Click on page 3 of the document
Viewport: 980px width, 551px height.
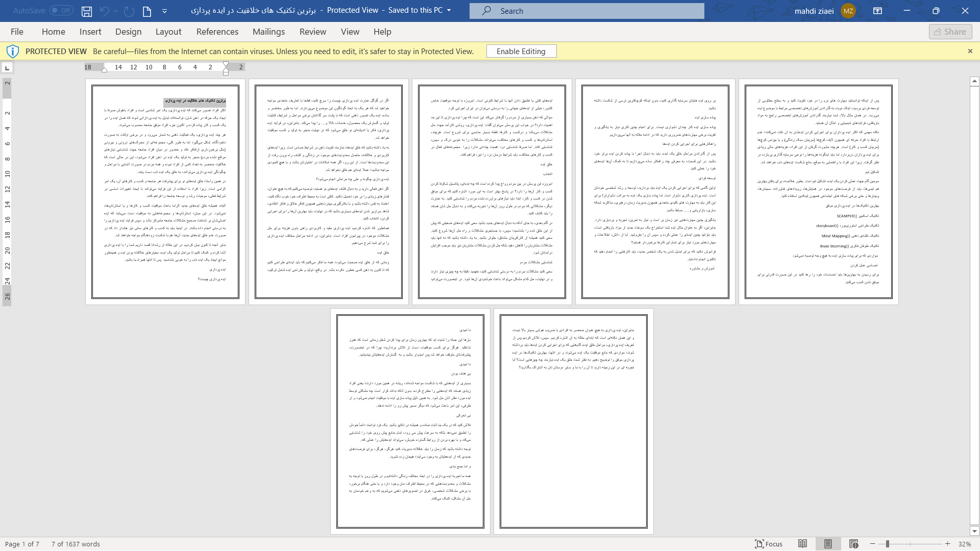tap(492, 192)
